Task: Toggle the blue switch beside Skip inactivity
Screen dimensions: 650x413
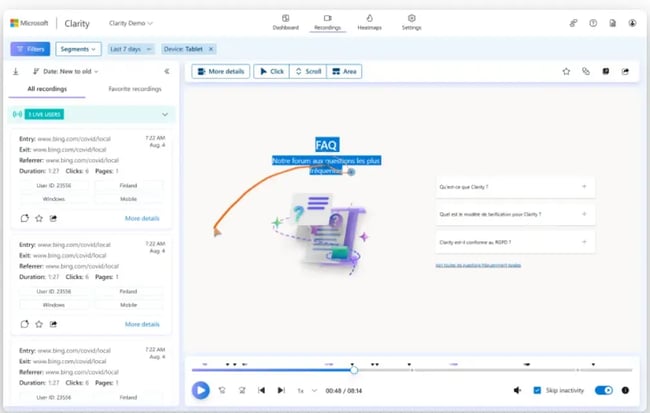Action: pyautogui.click(x=604, y=390)
